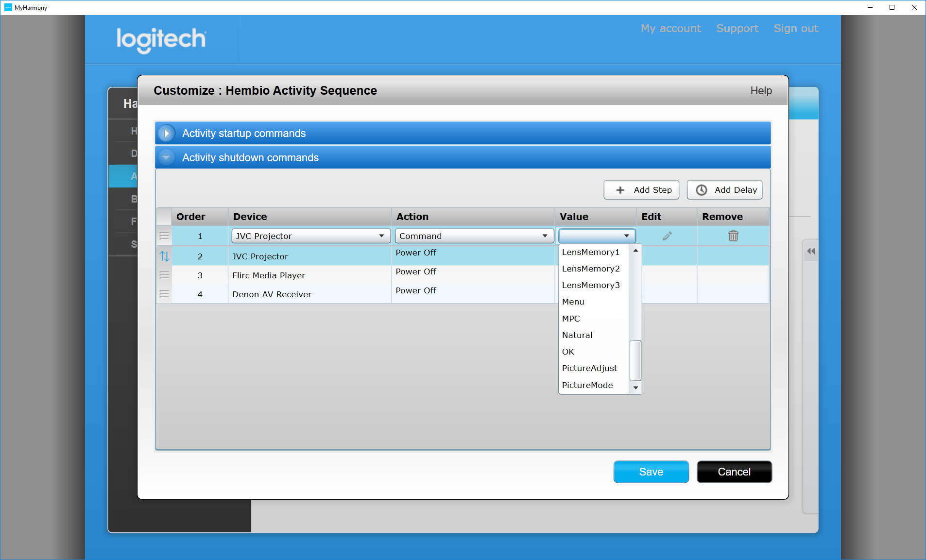Click Sign out
This screenshot has height=560, width=926.
pos(796,29)
